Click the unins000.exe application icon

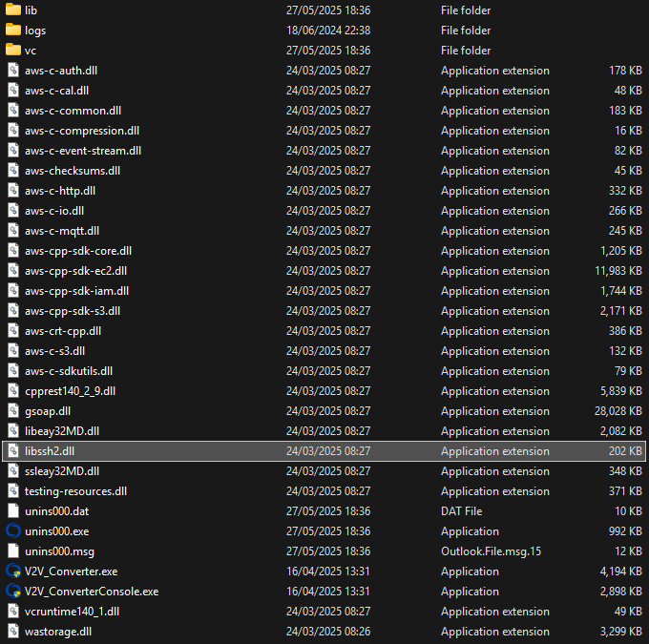click(13, 531)
